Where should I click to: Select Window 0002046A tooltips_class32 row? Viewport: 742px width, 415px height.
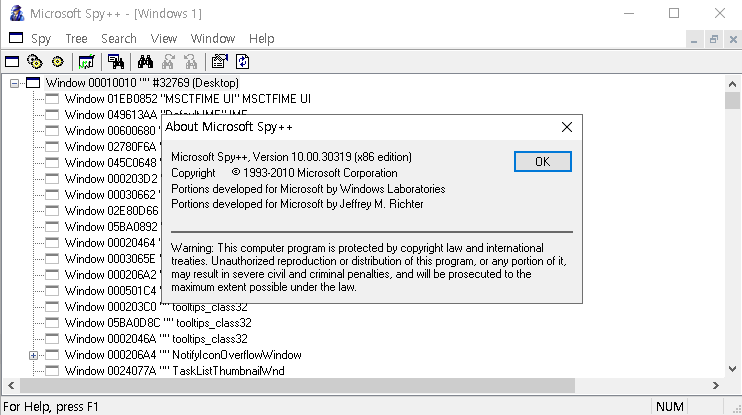(x=156, y=339)
